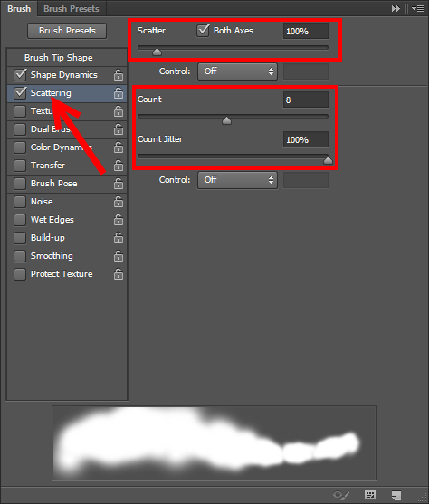The image size is (429, 504).
Task: Create new brush icon at panel bottom
Action: pos(396,495)
